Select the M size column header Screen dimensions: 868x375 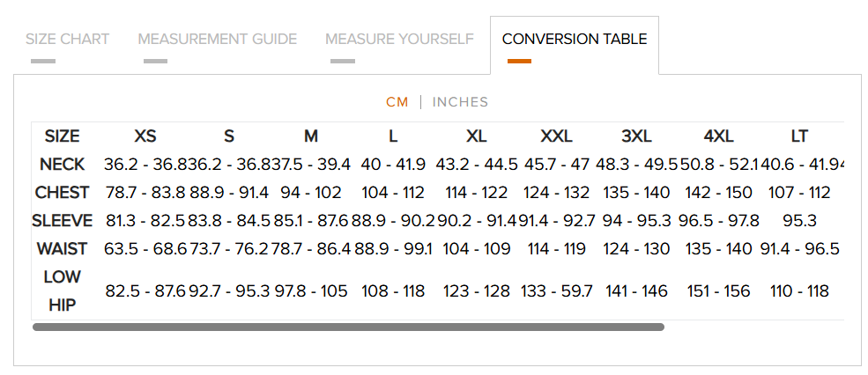[x=311, y=136]
